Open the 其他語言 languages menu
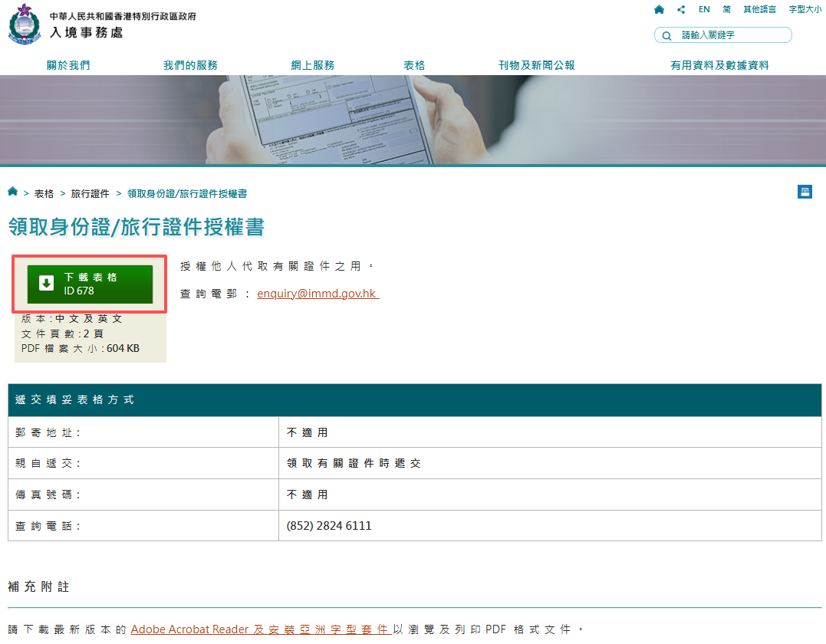Viewport: 826px width, 644px height. 759,9
